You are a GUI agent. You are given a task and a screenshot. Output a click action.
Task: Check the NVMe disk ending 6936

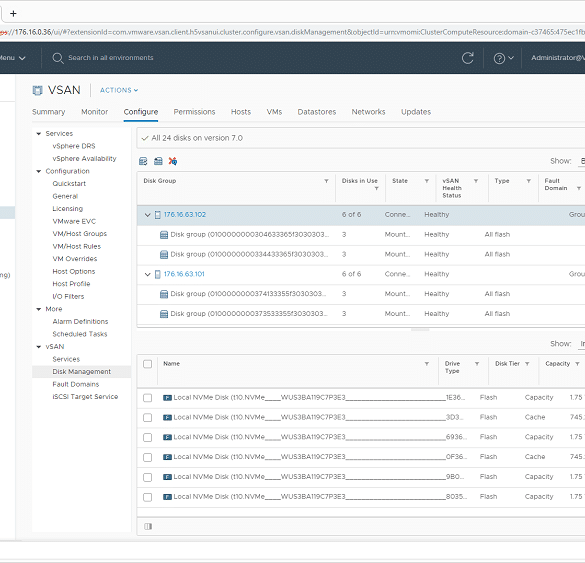click(x=148, y=437)
